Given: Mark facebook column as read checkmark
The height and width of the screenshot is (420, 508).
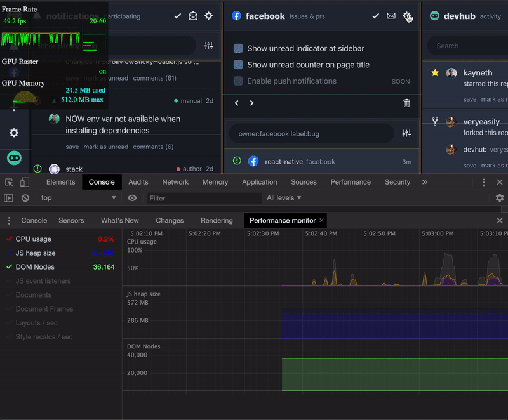Looking at the screenshot, I should pos(375,16).
